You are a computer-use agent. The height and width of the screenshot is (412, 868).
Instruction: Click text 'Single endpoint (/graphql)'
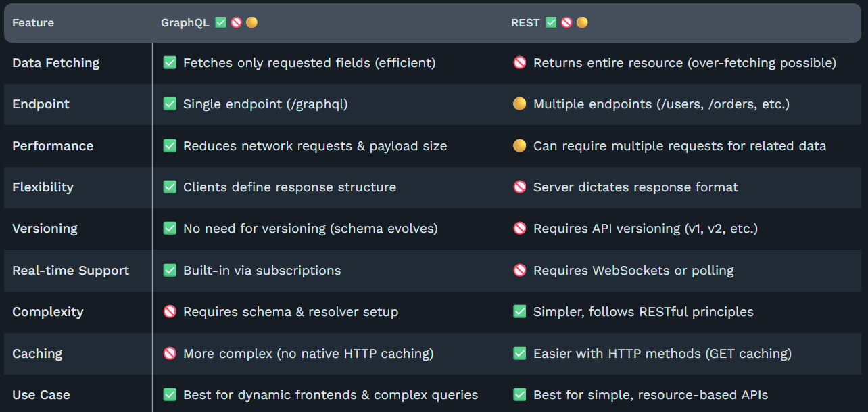click(266, 104)
